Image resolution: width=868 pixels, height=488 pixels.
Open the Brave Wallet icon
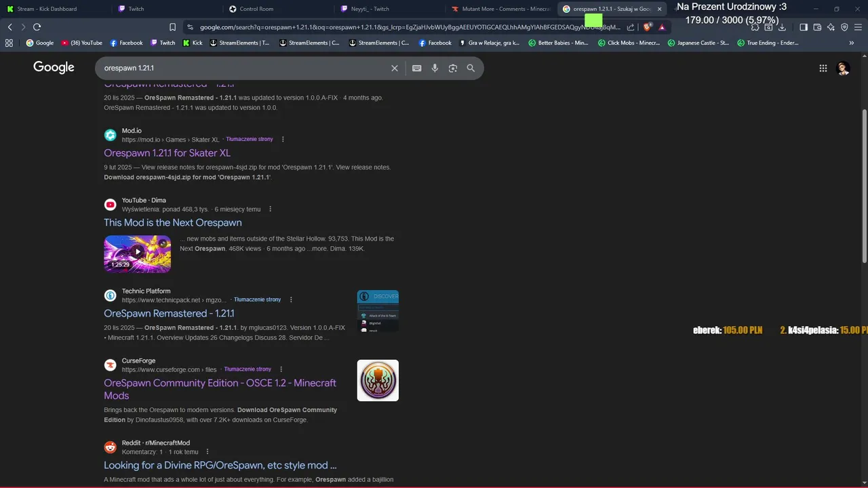[817, 27]
